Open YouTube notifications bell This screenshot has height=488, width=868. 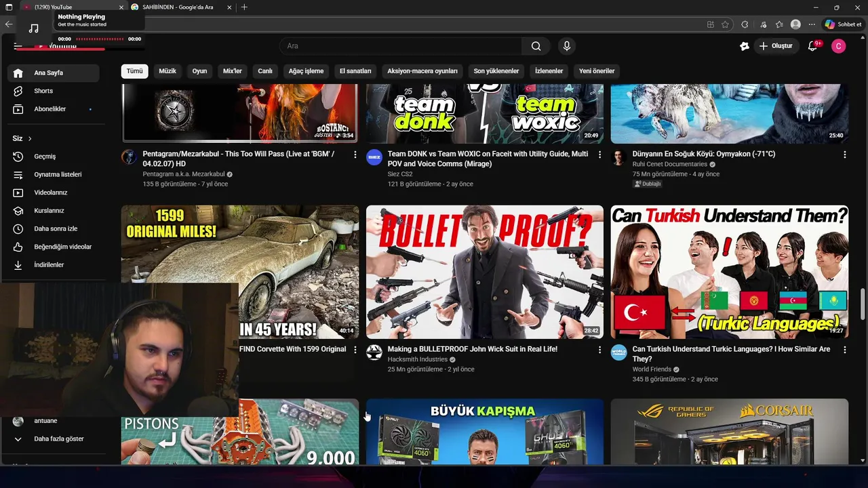coord(812,46)
